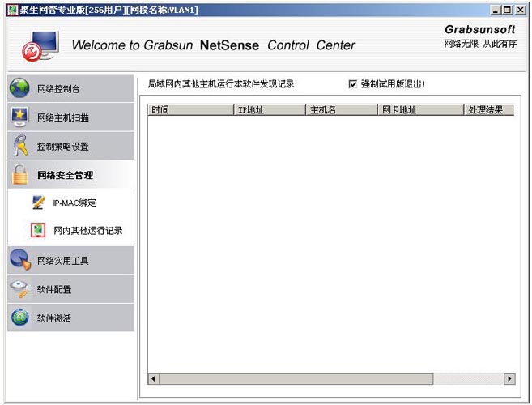Image resolution: width=532 pixels, height=405 pixels.
Task: Click the star monitor icon for 网络主机扫描
Action: 19,117
